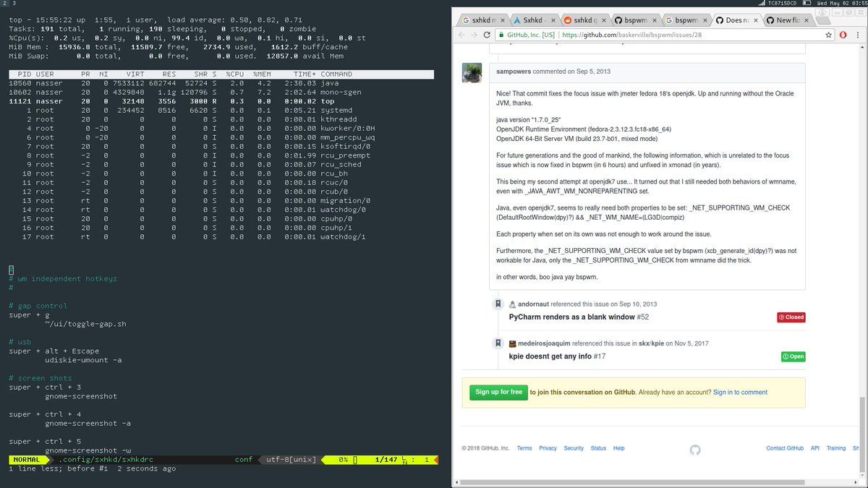Viewport: 868px width, 488px height.
Task: Click the Sign up for free button
Action: (x=497, y=392)
